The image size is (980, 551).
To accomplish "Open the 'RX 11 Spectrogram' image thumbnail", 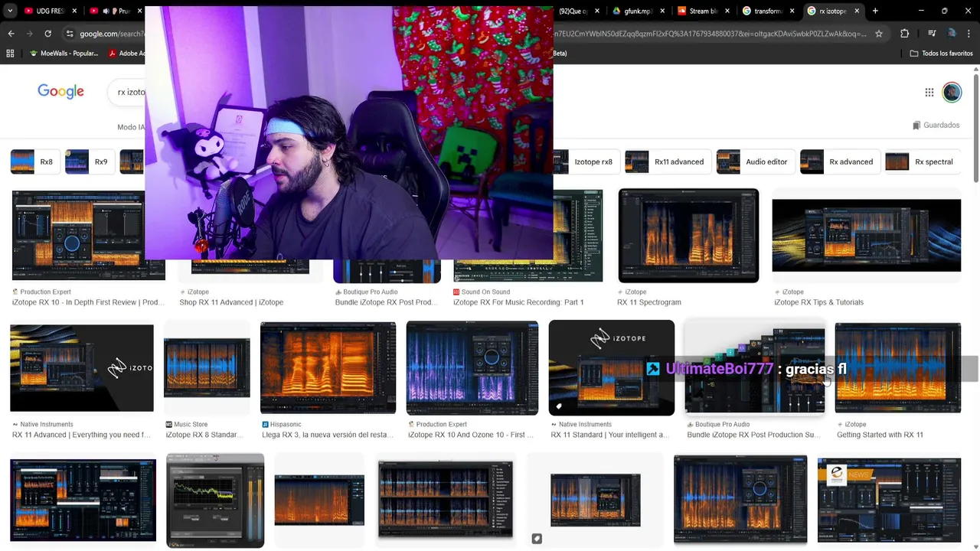I will (x=688, y=236).
